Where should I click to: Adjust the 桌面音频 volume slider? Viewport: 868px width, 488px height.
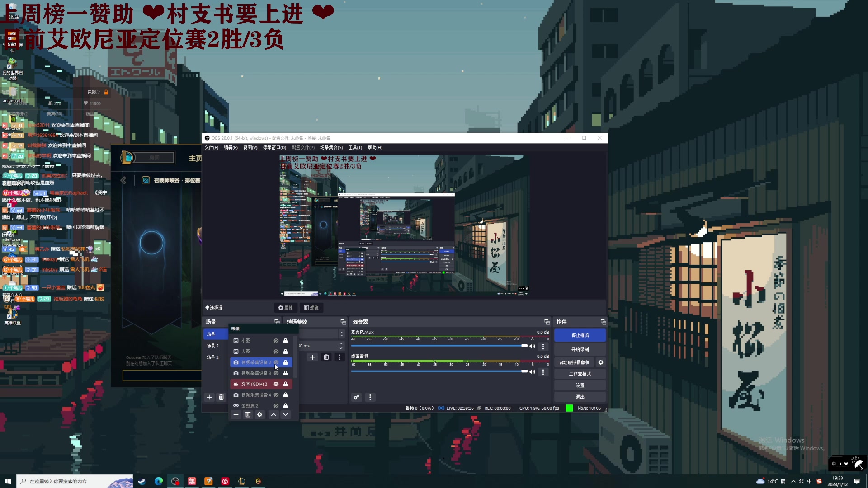pyautogui.click(x=439, y=371)
